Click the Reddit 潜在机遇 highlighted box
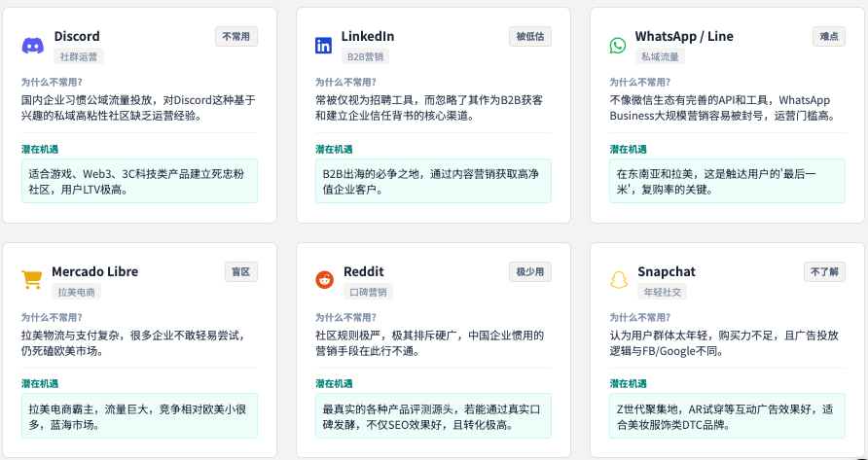 pyautogui.click(x=433, y=415)
